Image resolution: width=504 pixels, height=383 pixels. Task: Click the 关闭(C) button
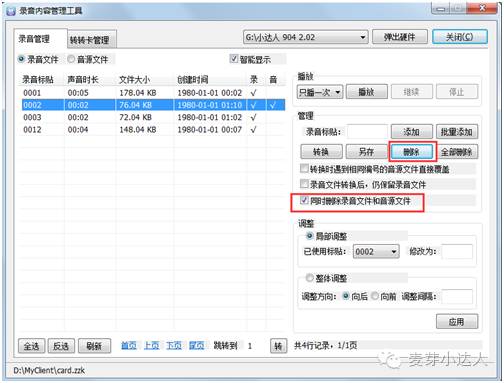click(459, 37)
